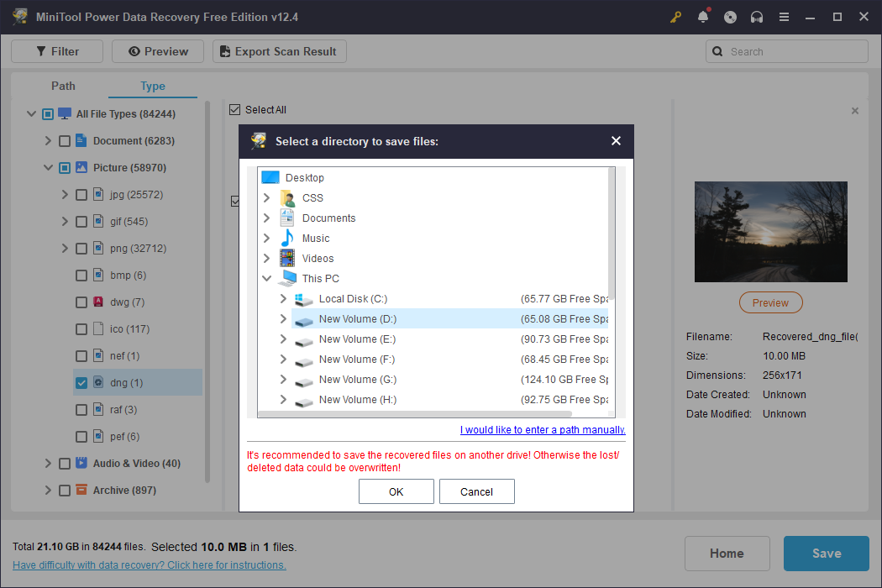The image size is (882, 588).
Task: Uncheck the dng (1) checkbox
Action: coord(81,383)
